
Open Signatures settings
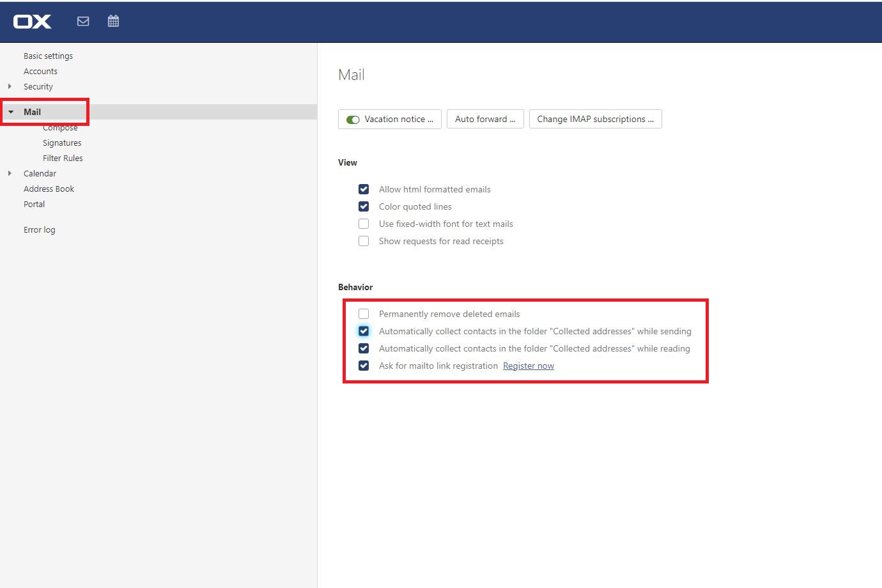coord(62,143)
